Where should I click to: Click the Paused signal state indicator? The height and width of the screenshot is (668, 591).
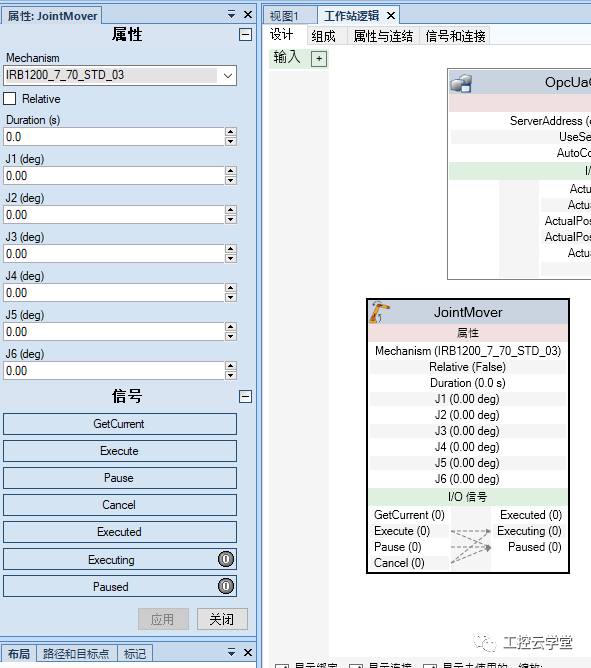[x=226, y=586]
